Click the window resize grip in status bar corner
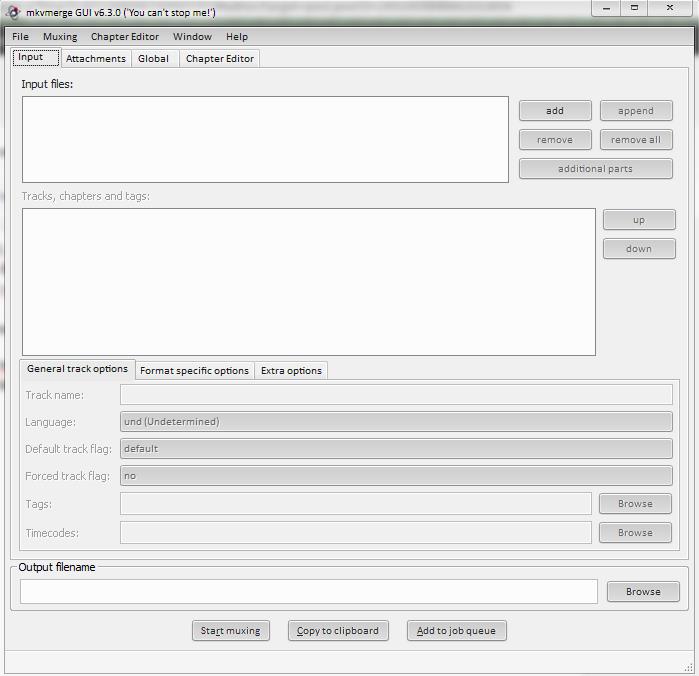 click(689, 668)
